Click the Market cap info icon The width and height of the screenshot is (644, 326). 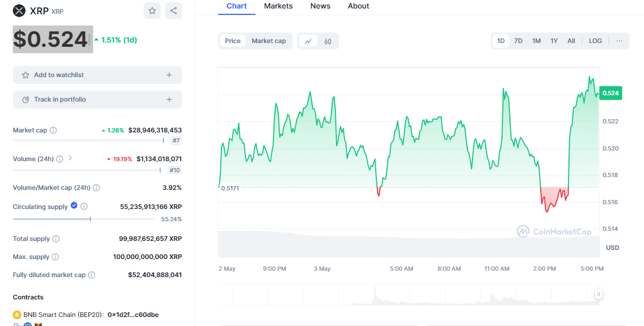pyautogui.click(x=53, y=130)
